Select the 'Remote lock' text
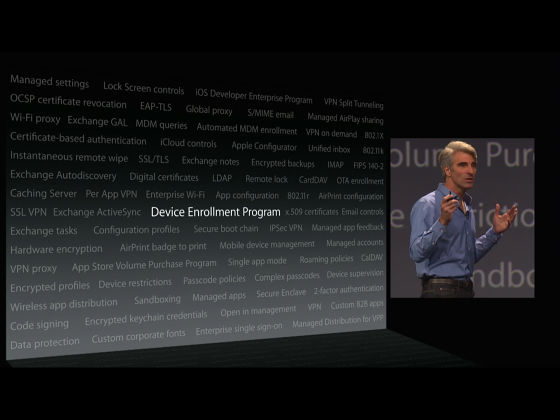This screenshot has width=560, height=420. pos(266,179)
